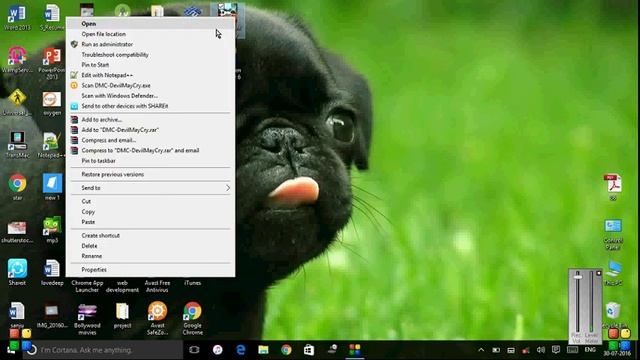Choose Paste in context menu
The image size is (640, 360).
pyautogui.click(x=150, y=222)
